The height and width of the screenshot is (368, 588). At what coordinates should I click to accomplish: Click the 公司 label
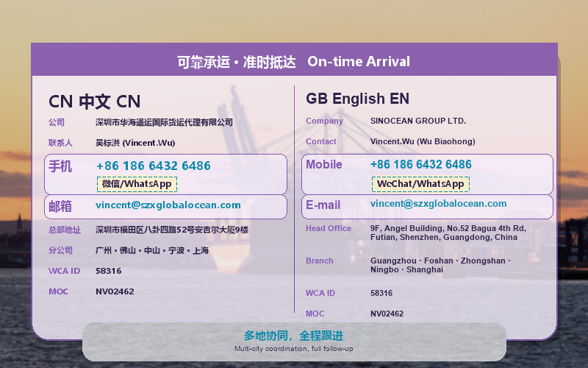pos(57,122)
